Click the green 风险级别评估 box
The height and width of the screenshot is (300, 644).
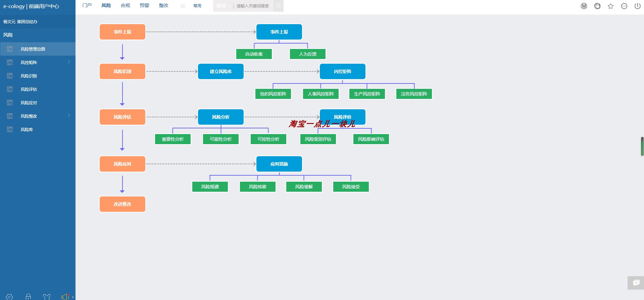coord(318,139)
